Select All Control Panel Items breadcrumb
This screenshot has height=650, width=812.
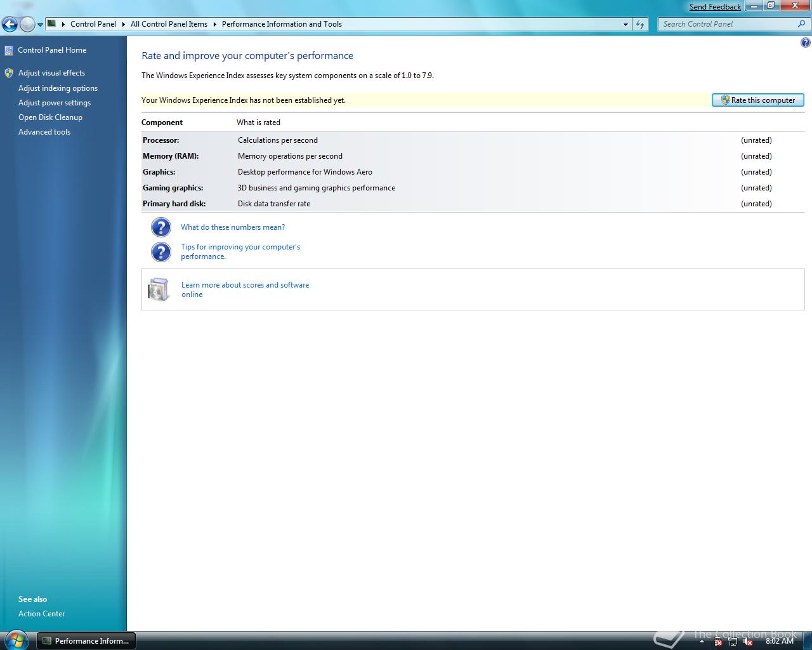[169, 24]
